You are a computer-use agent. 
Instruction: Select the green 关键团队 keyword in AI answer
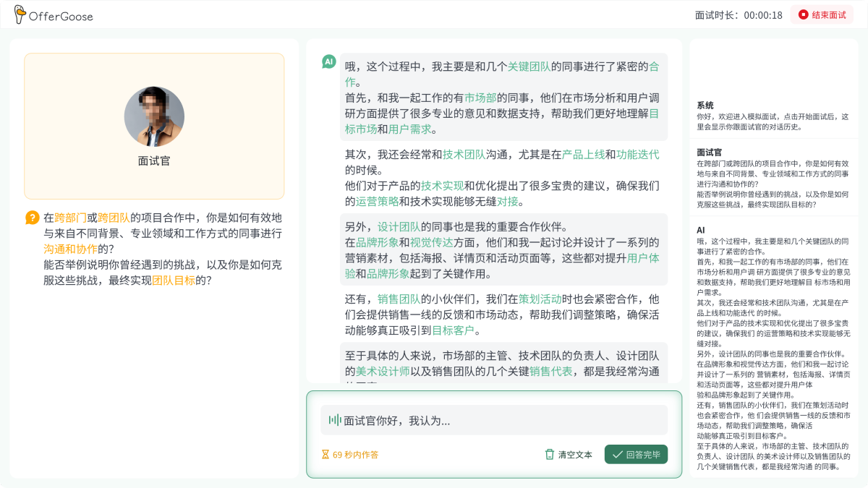(x=529, y=67)
